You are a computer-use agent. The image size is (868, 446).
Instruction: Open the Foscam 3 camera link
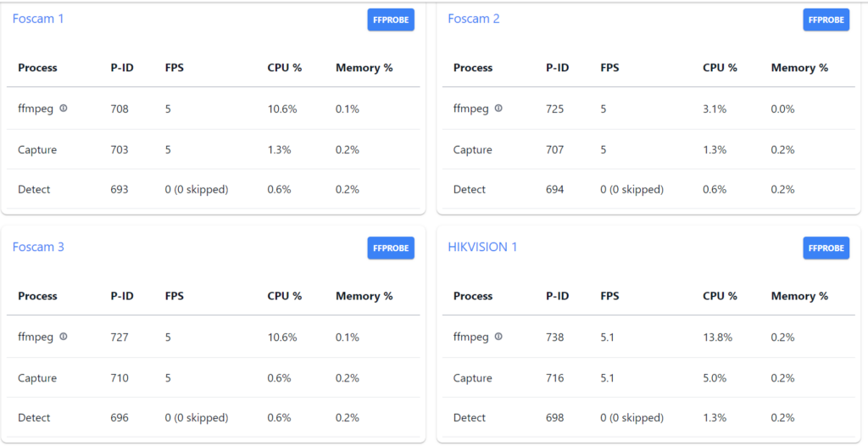[x=38, y=247]
